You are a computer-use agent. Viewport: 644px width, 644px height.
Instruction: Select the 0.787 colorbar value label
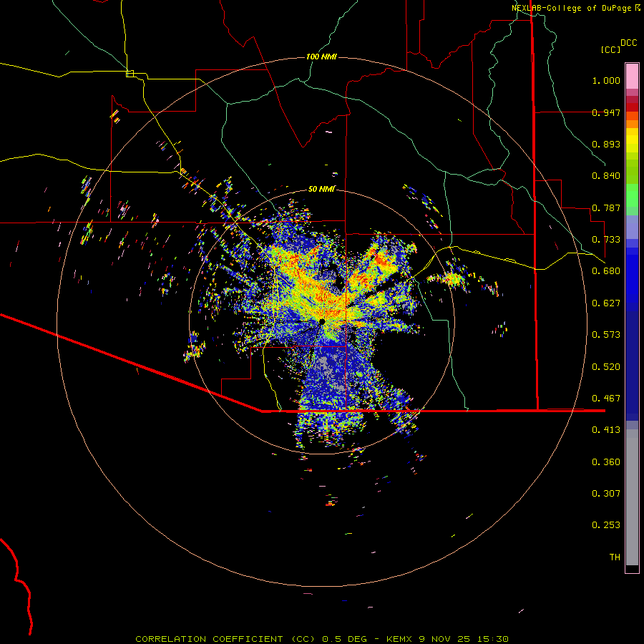coord(606,208)
